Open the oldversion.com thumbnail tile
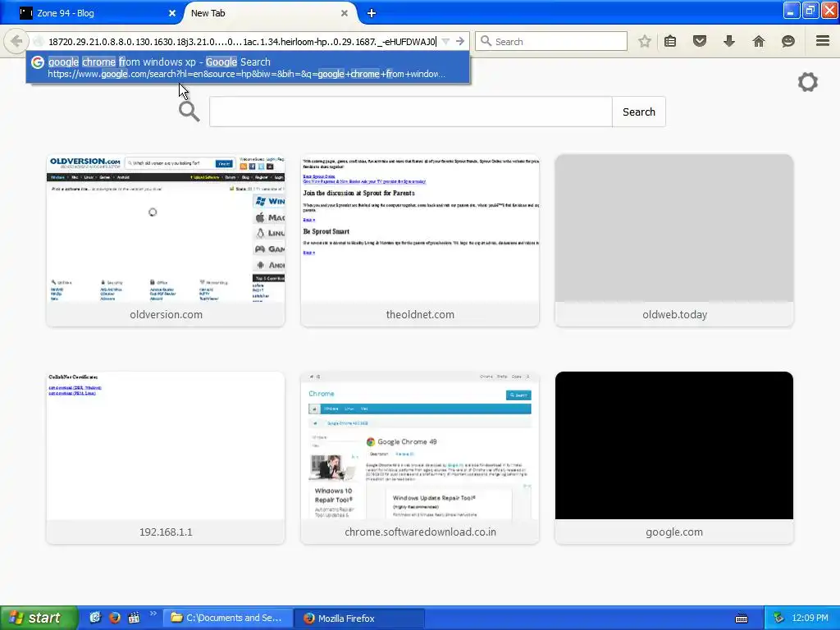The width and height of the screenshot is (840, 630). pos(166,240)
